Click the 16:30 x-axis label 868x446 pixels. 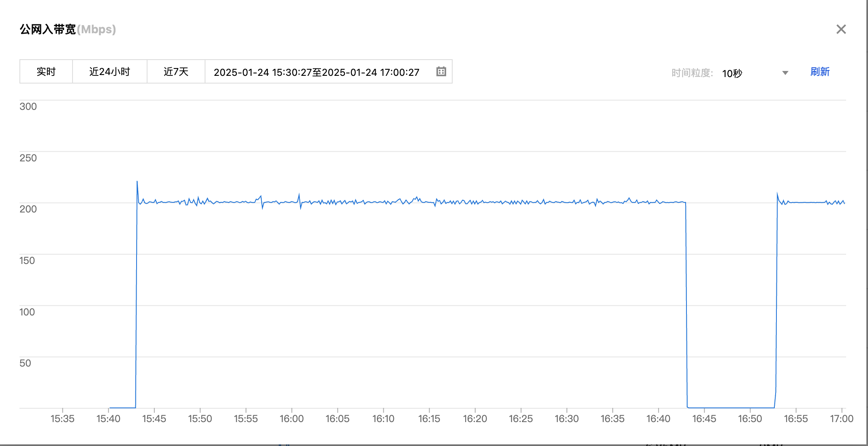[x=567, y=419]
